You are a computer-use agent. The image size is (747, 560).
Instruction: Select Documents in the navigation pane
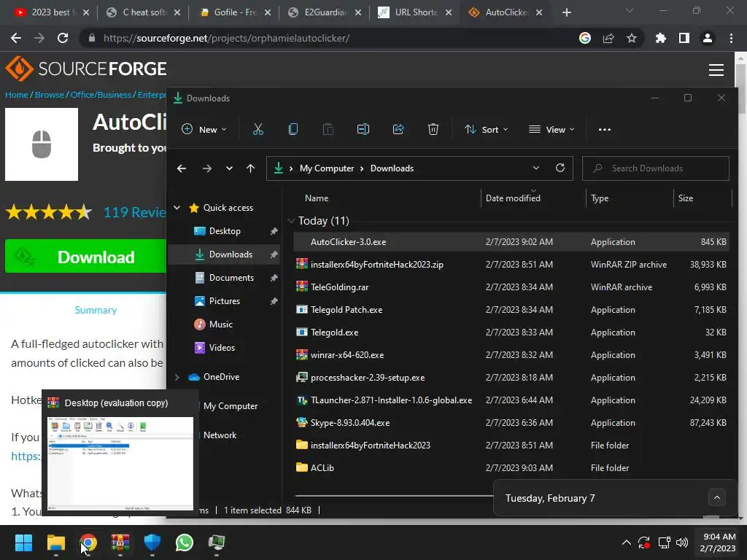231,278
